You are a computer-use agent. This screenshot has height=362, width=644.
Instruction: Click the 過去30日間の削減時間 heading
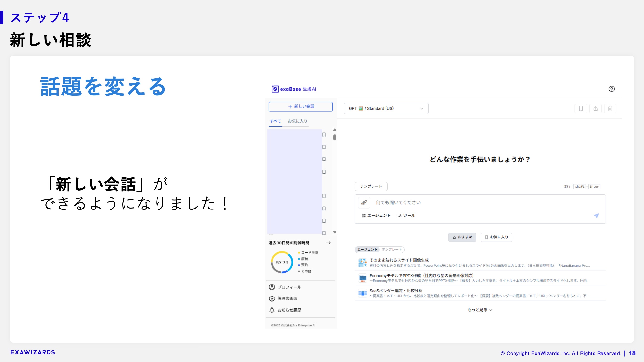point(289,243)
